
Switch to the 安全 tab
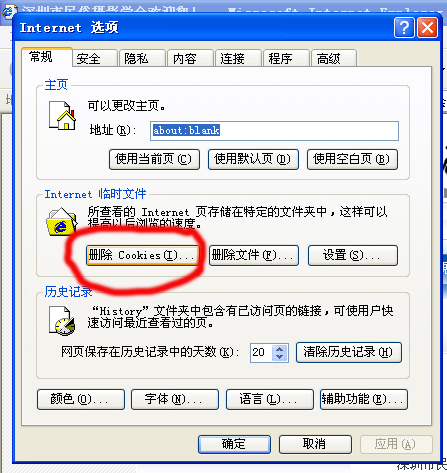point(95,58)
